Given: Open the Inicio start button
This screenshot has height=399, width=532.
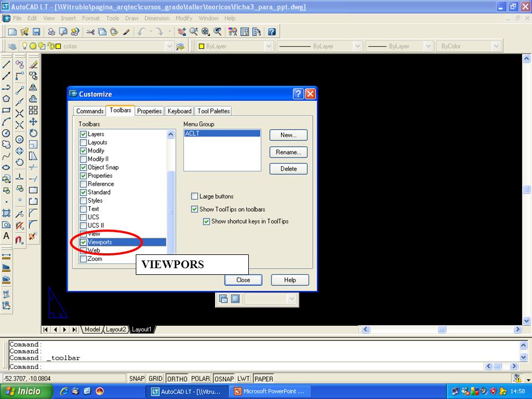Looking at the screenshot, I should click(27, 391).
